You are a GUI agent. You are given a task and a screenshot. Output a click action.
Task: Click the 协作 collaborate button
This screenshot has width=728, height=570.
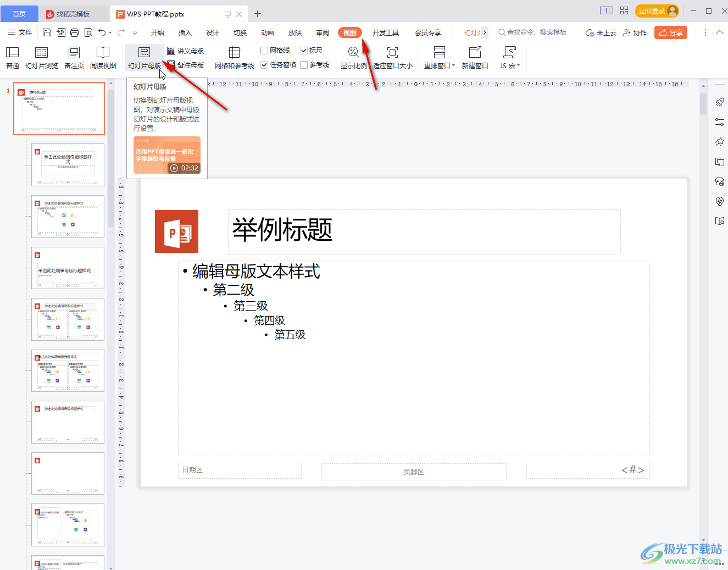(x=635, y=32)
